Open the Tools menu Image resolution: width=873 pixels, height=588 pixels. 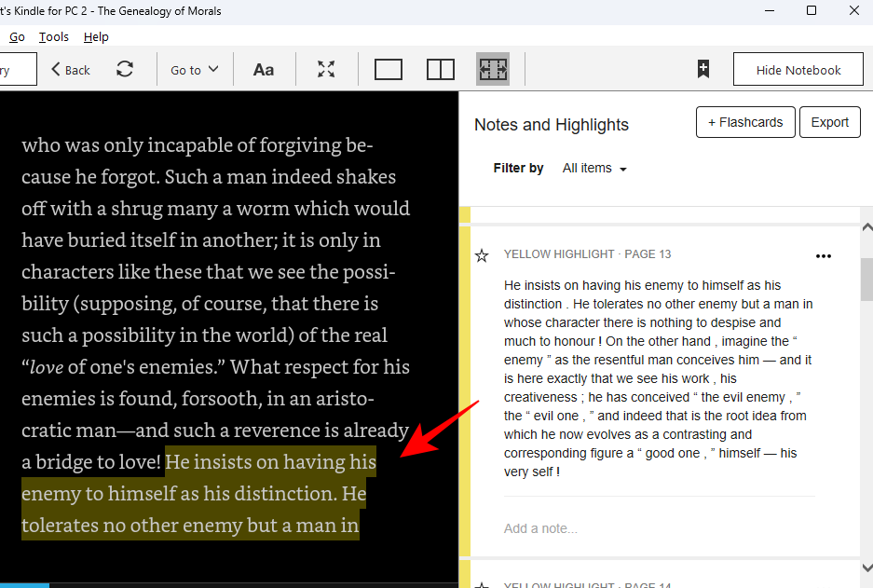coord(54,37)
